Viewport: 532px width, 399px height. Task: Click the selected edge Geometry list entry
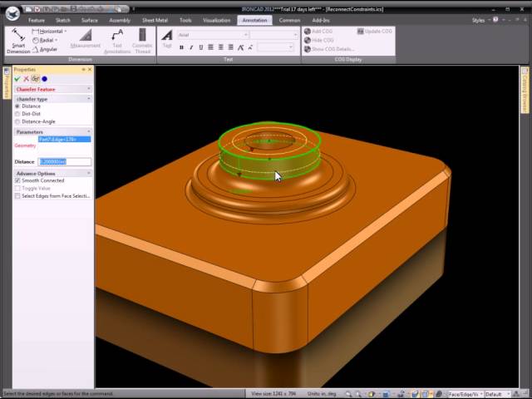(65, 140)
